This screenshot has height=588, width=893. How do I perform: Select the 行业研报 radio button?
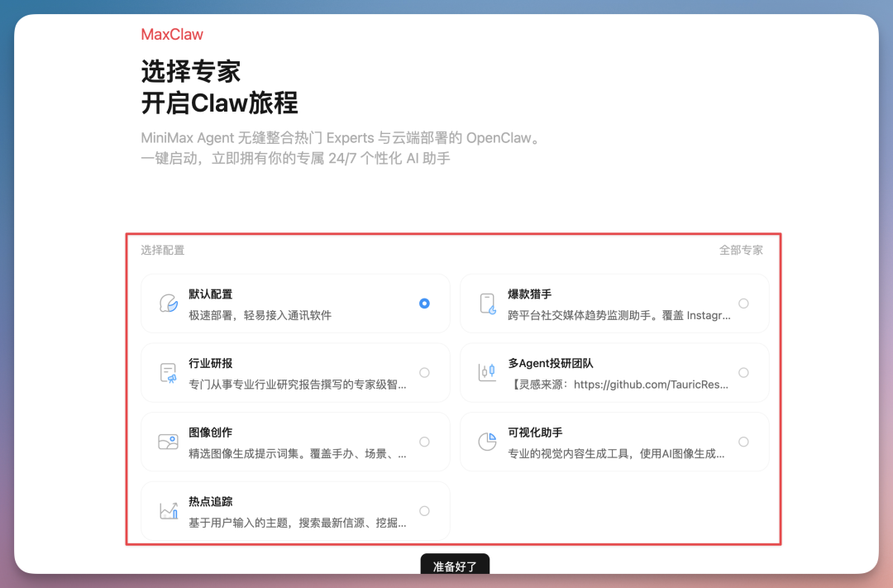point(424,372)
